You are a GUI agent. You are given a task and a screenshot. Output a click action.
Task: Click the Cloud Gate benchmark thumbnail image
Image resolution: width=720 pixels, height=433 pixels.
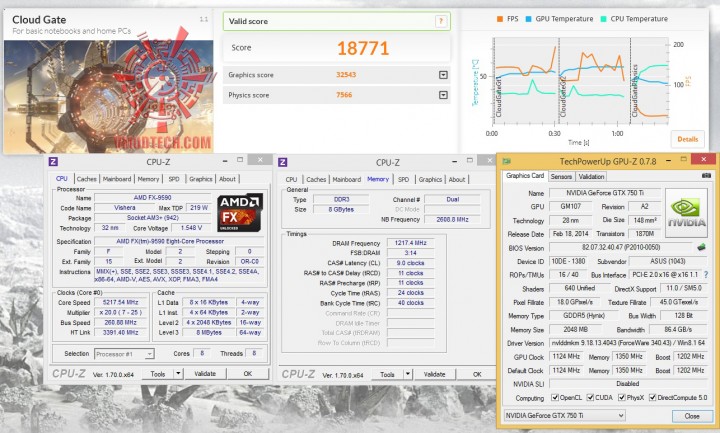click(x=108, y=96)
